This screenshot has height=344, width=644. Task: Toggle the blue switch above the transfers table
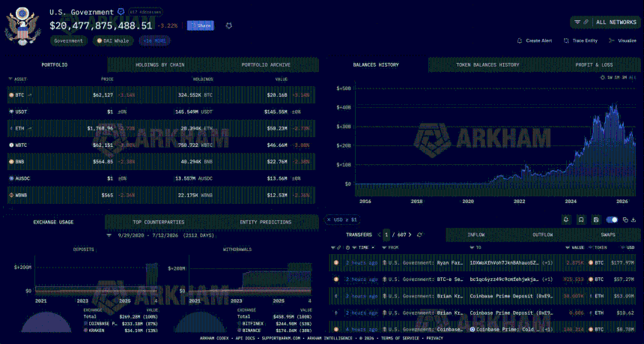612,220
